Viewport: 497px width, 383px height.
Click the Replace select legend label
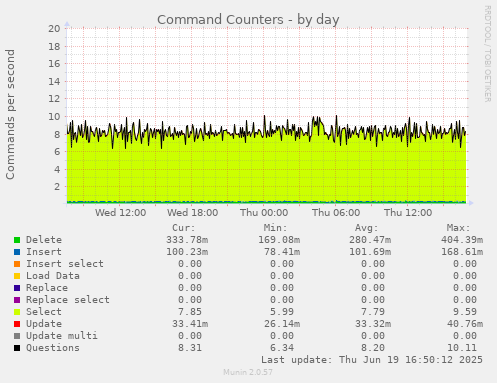click(x=68, y=300)
